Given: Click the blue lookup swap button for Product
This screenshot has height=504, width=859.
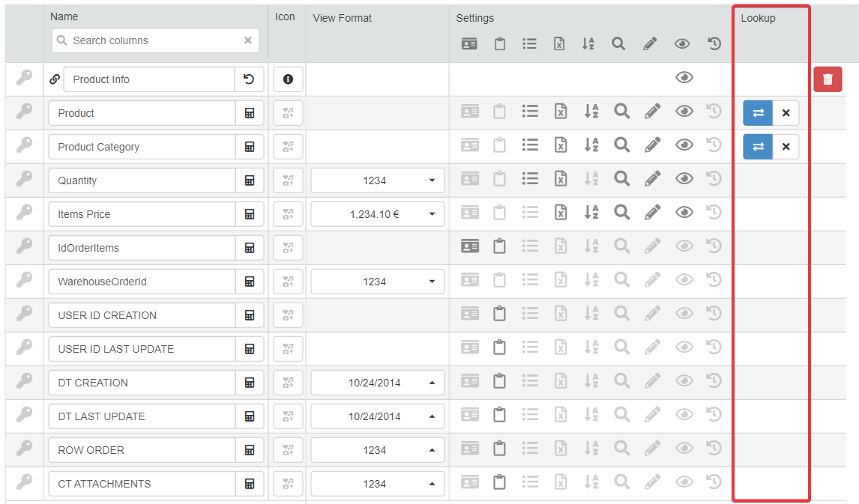Looking at the screenshot, I should (x=758, y=113).
